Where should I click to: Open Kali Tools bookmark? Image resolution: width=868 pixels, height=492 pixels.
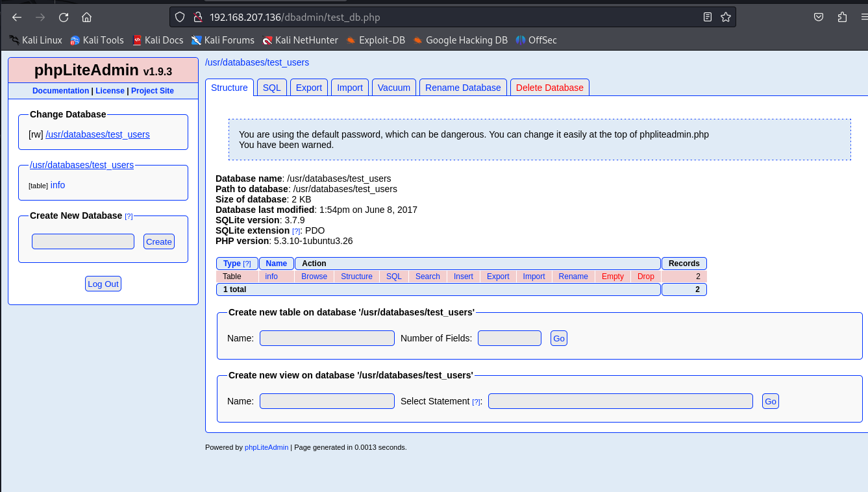tap(97, 40)
